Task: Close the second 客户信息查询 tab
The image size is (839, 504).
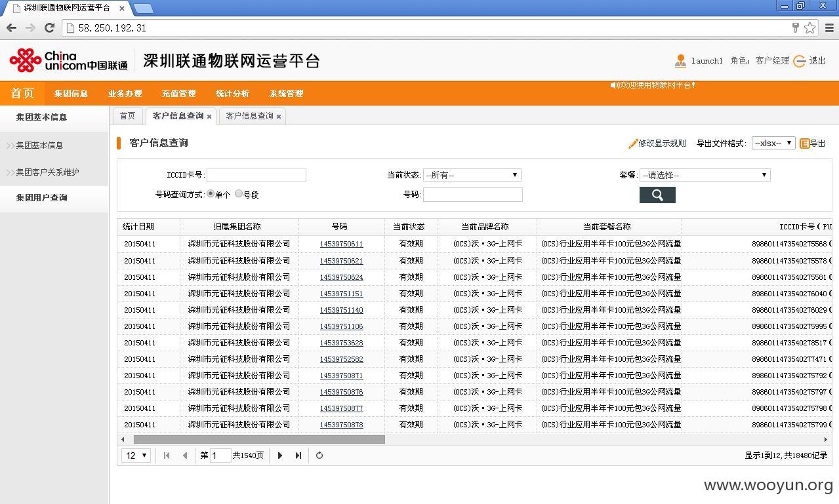Action: (x=279, y=117)
